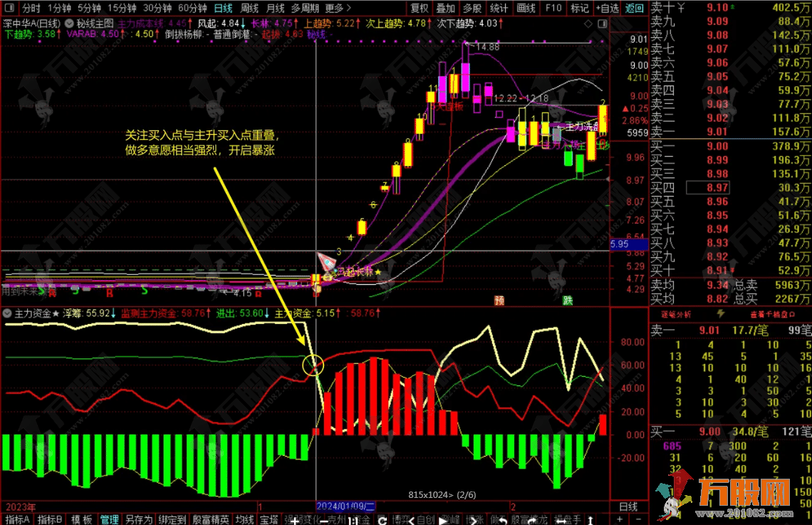Select the 日线 daily period
The height and width of the screenshot is (525, 812).
(x=223, y=8)
